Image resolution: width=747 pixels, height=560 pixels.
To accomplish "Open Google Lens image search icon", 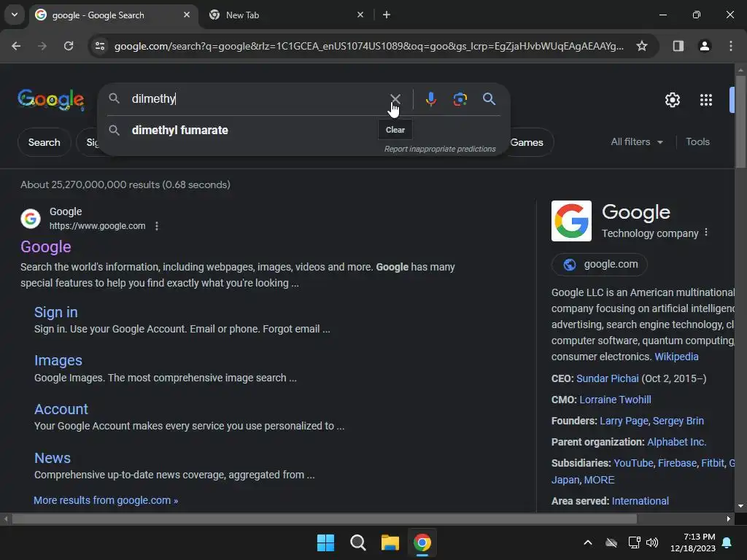I will coord(460,99).
